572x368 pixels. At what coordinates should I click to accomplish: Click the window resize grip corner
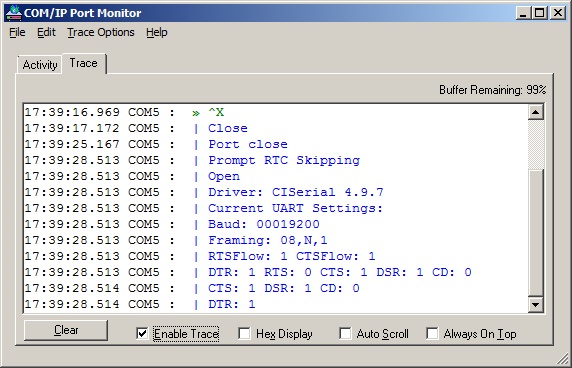563,359
